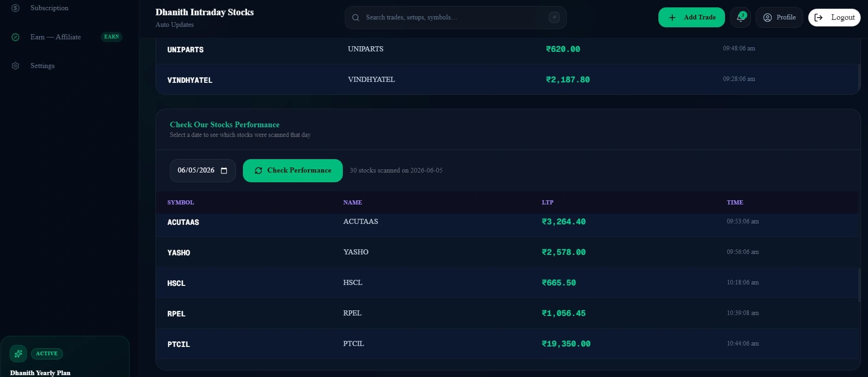868x377 pixels.
Task: Select the ACUTAAS symbol cell
Action: pyautogui.click(x=183, y=222)
